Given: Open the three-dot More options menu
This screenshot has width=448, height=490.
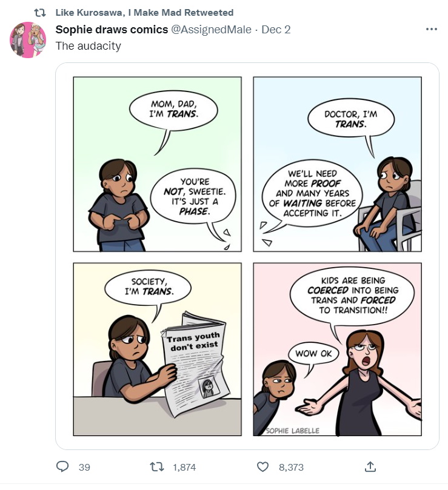Looking at the screenshot, I should click(431, 29).
